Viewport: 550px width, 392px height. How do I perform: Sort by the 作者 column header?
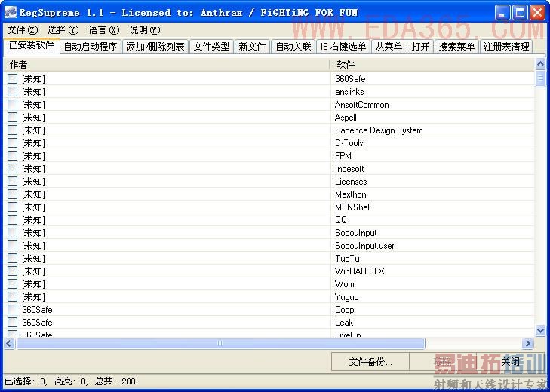tap(167, 65)
